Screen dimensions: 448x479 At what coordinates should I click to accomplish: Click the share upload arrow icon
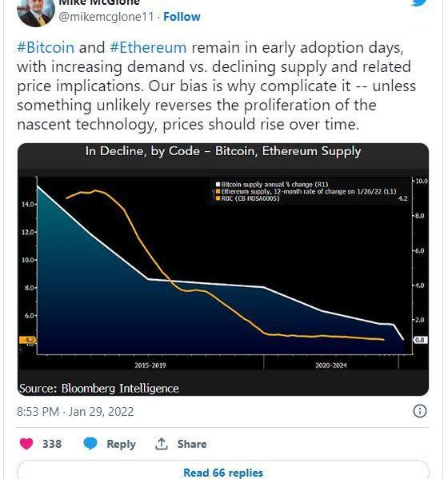(x=162, y=444)
